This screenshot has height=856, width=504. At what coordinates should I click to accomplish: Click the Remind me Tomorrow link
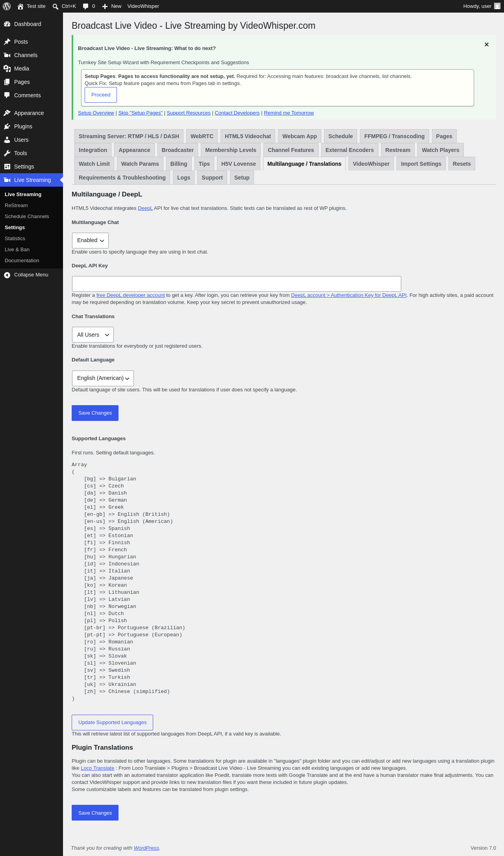289,113
